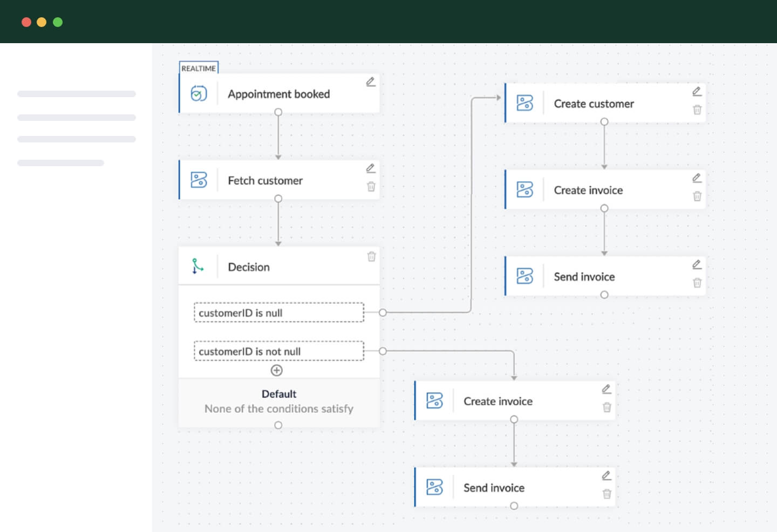Click the first sidebar placeholder item
777x532 pixels.
pyautogui.click(x=77, y=94)
